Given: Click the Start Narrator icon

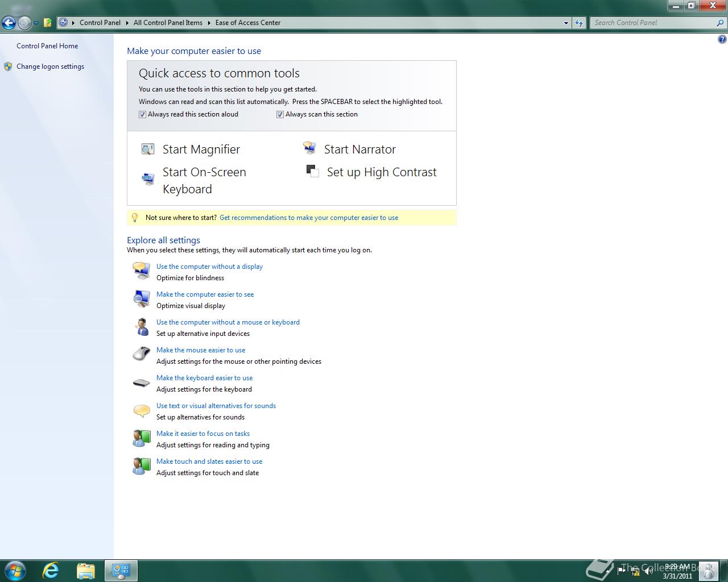Looking at the screenshot, I should pyautogui.click(x=309, y=148).
